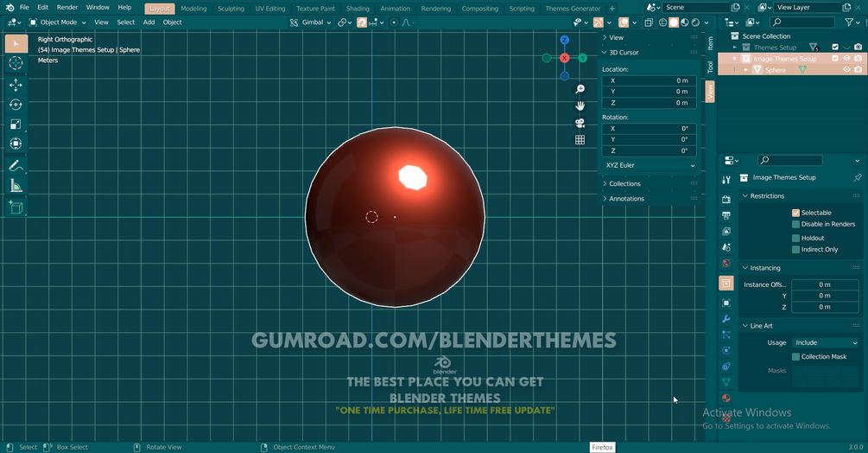Enable material preview viewport shading

click(685, 22)
